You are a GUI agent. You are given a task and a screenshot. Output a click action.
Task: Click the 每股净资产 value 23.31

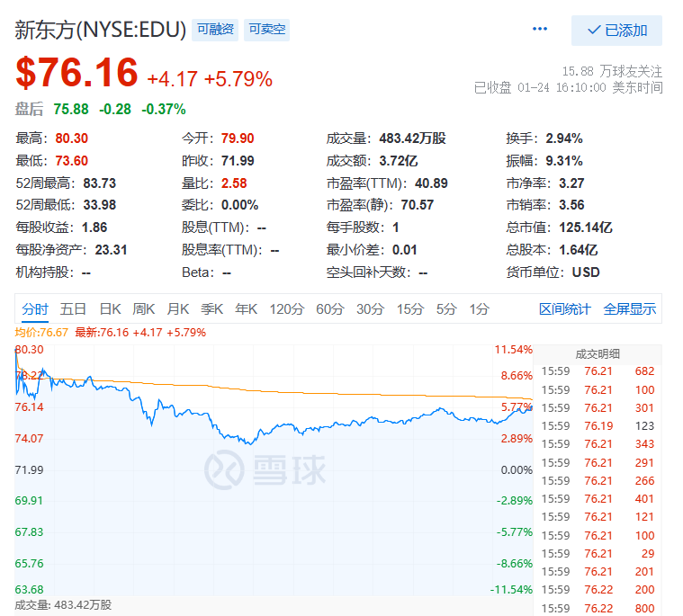111,250
